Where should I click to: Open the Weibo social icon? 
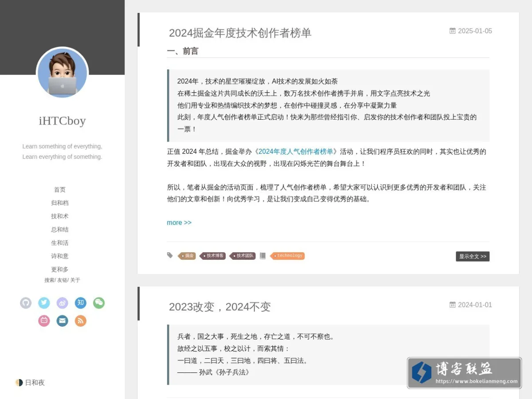coord(62,303)
